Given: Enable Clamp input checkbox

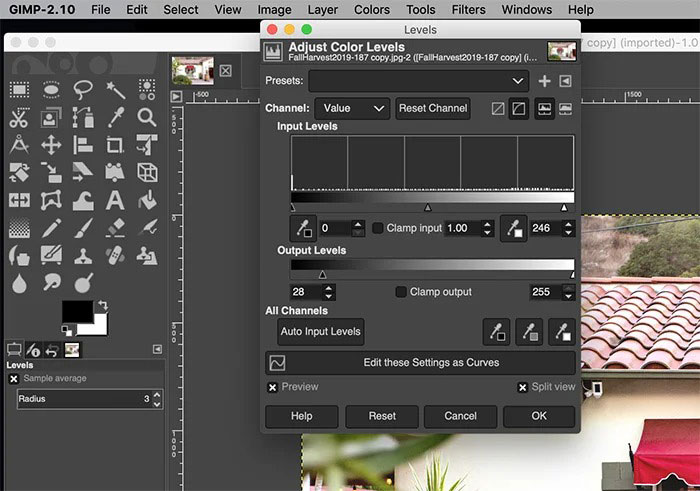Looking at the screenshot, I should [378, 228].
